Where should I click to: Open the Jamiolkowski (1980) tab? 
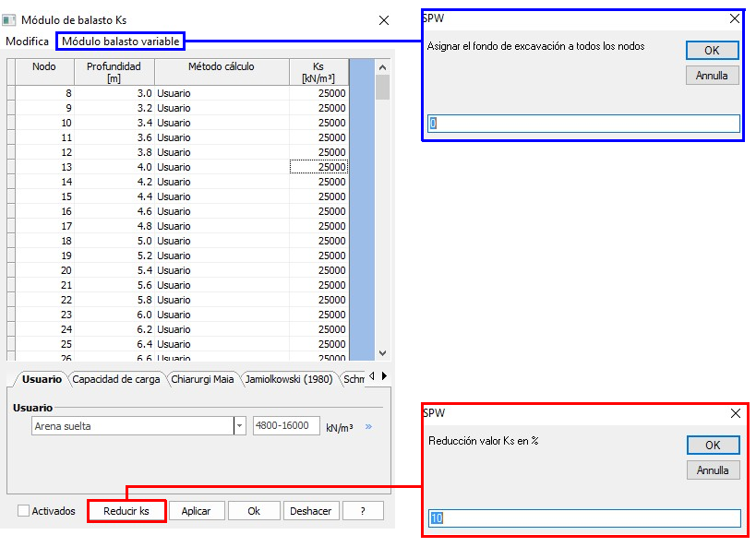288,379
